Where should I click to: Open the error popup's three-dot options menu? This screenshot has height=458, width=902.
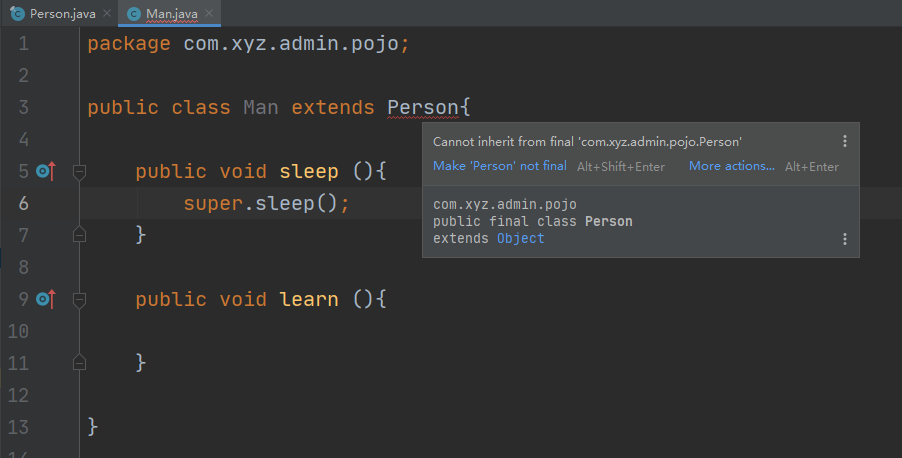click(844, 142)
